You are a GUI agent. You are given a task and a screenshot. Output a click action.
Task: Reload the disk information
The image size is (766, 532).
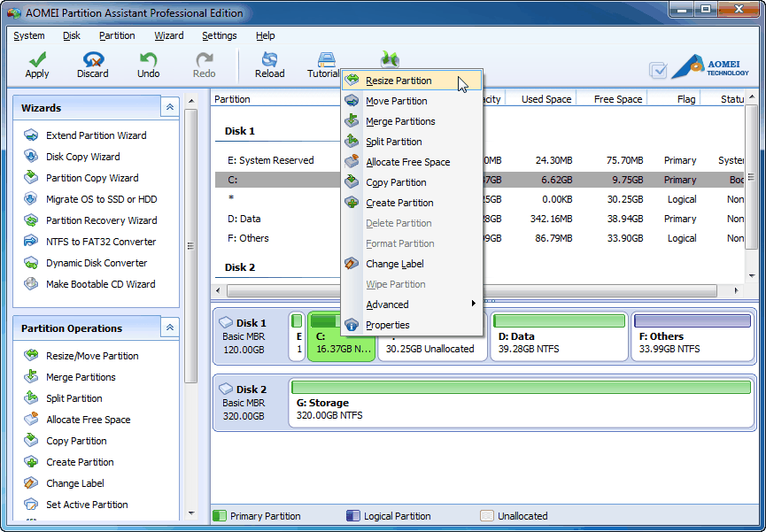click(x=269, y=65)
